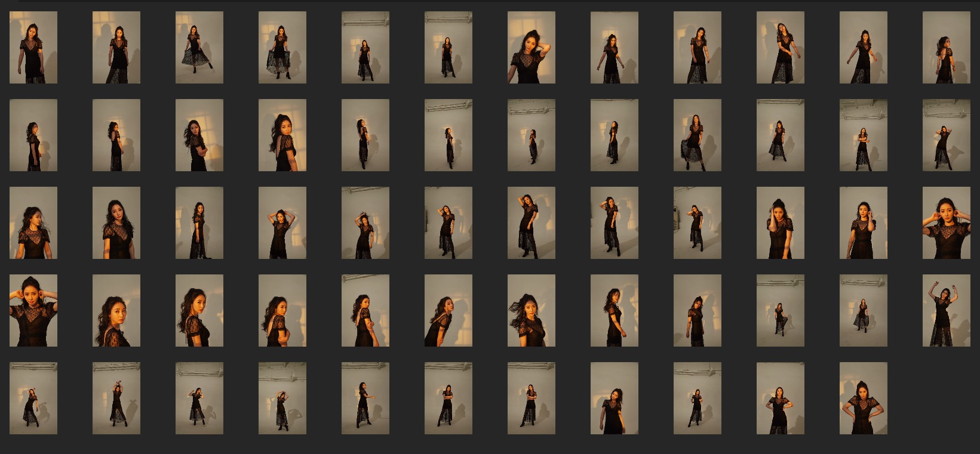Click the last thumbnail in the top row

(946, 47)
